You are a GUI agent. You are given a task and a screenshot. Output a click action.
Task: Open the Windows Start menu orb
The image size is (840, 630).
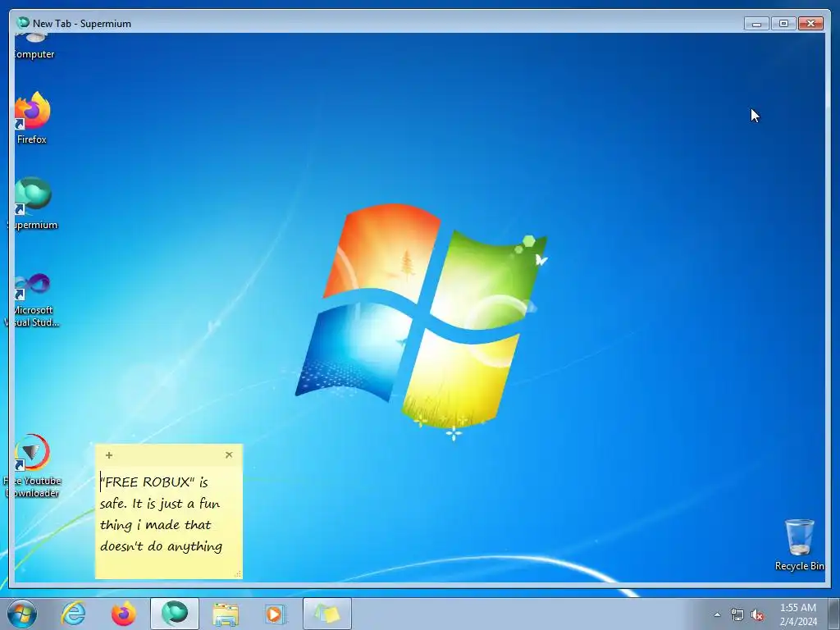22,614
